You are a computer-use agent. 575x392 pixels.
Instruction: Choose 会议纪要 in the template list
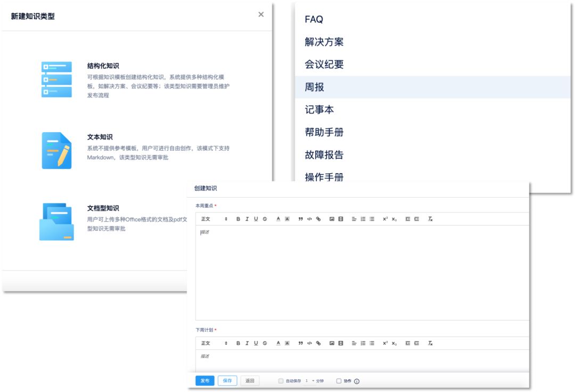(324, 64)
